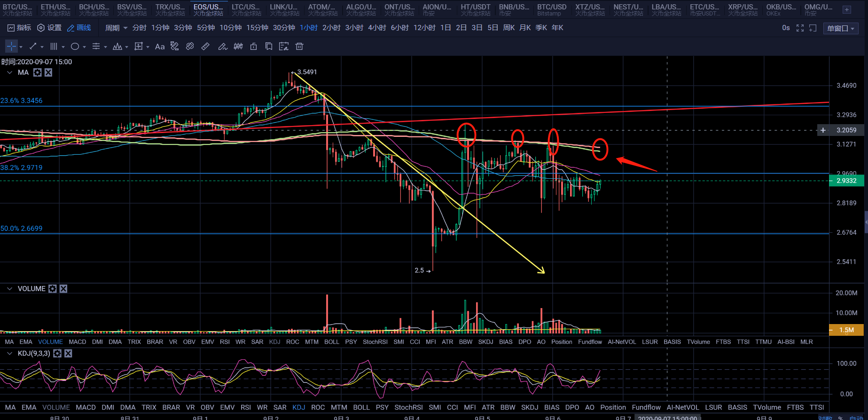Open the 设置 settings button

[x=49, y=28]
